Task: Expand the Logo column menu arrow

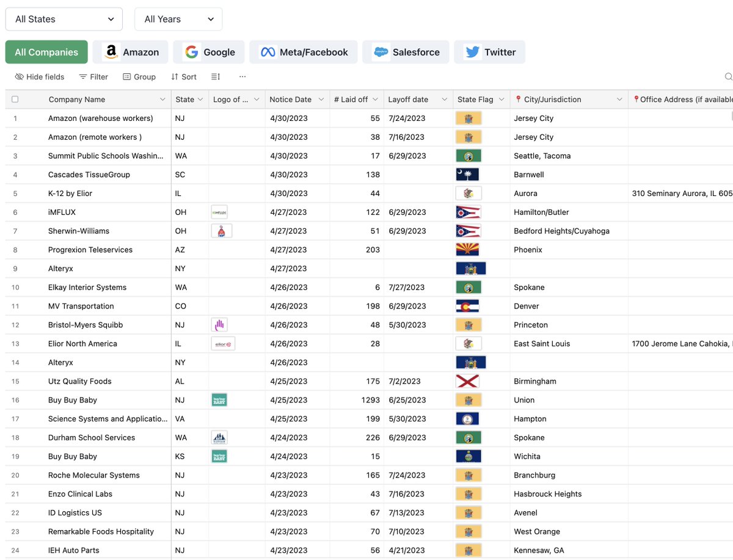Action: [257, 100]
